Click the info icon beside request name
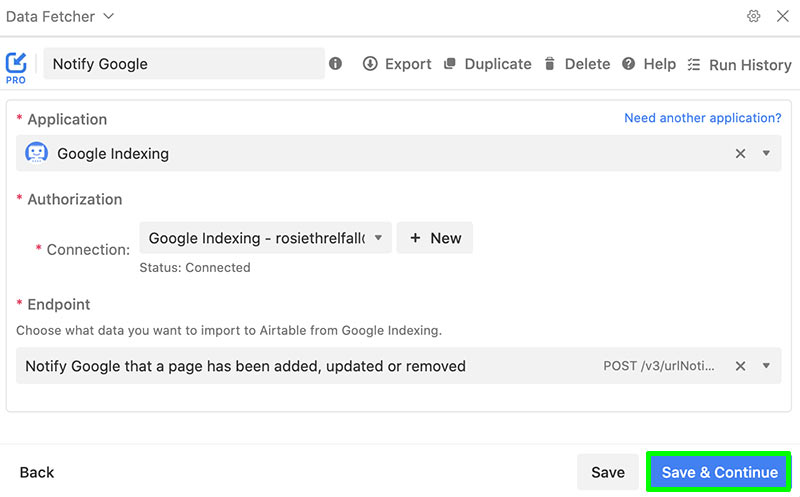Viewport: 800px width, 497px height. coord(335,64)
